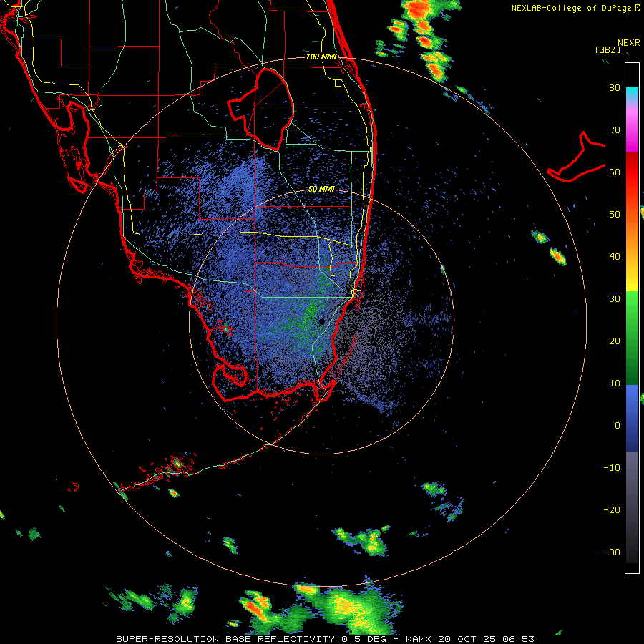This screenshot has width=644, height=644.
Task: Click the 50 value on the dBZ scale
Action: [615, 215]
